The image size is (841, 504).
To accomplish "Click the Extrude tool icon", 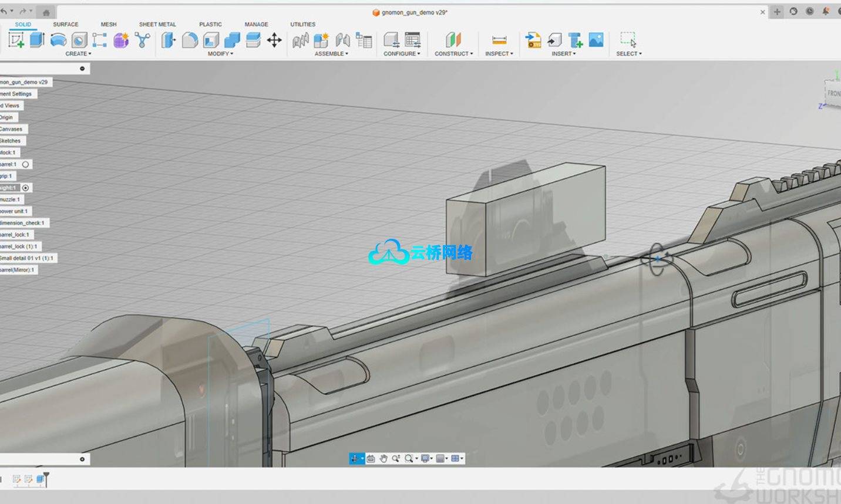I will tap(37, 40).
